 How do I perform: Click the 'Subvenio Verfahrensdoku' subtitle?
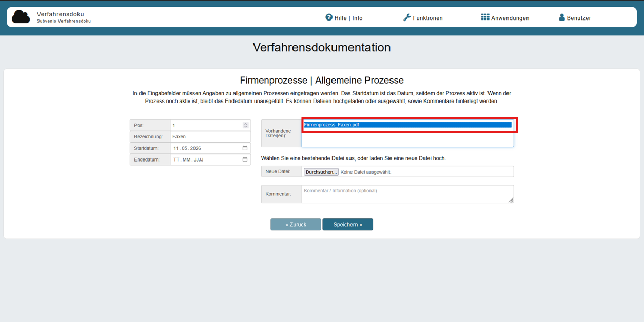[x=64, y=22]
